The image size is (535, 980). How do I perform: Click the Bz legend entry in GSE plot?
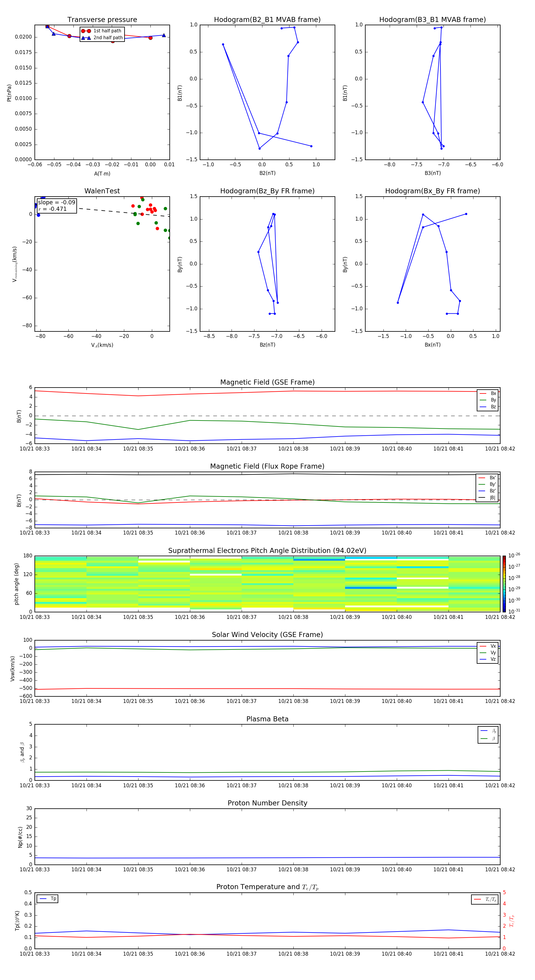point(488,407)
